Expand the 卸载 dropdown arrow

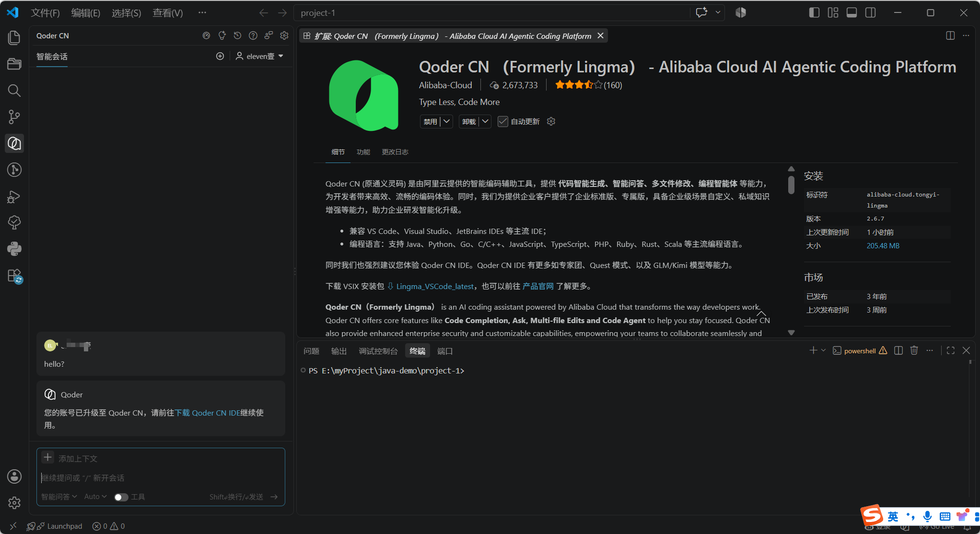pos(485,121)
